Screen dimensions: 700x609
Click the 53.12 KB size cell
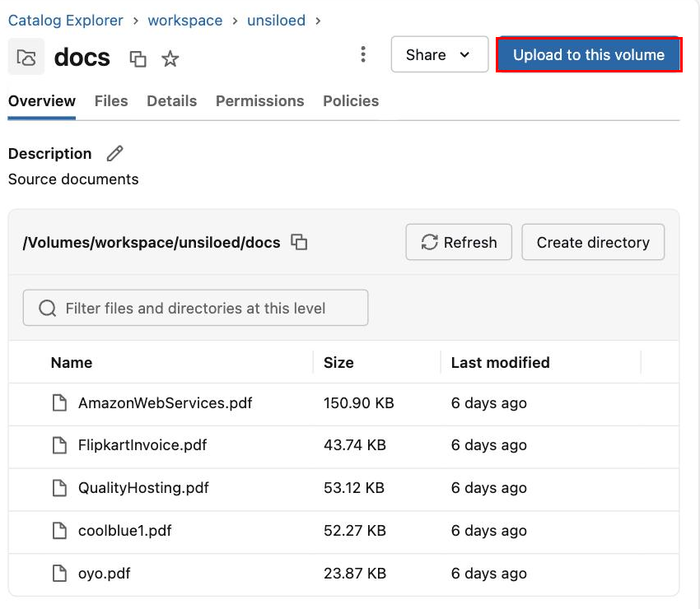click(354, 488)
